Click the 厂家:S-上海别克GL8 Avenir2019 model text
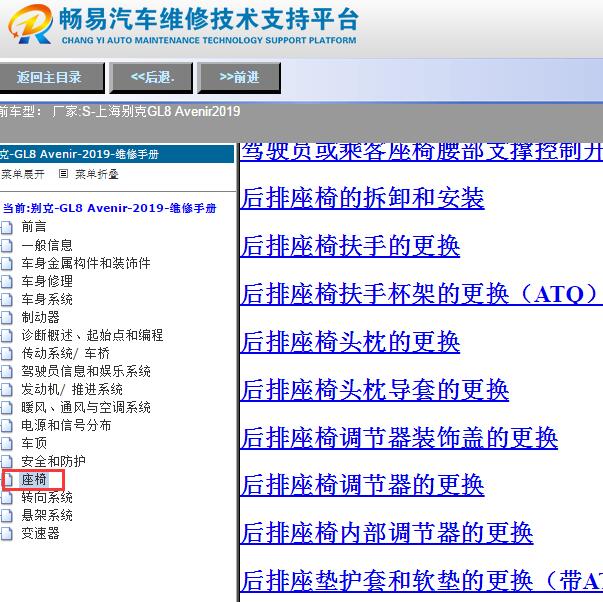The image size is (603, 602). [x=146, y=112]
